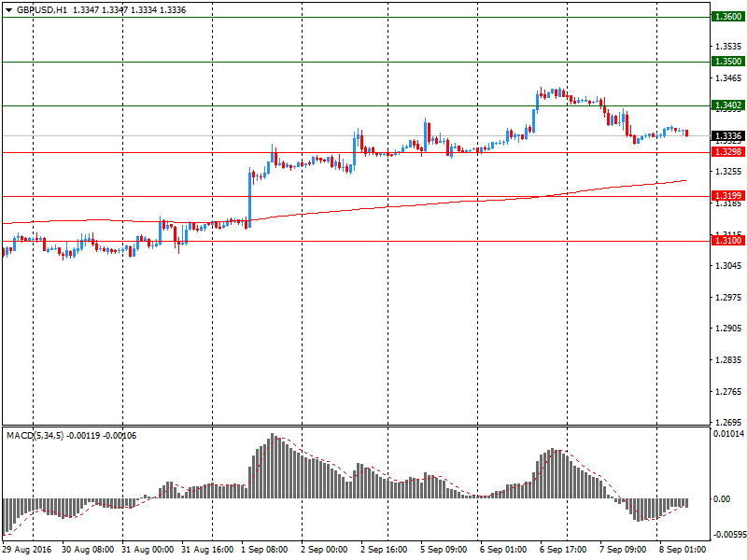Click the last red candle at chart end
This screenshot has width=747, height=560.
click(686, 133)
